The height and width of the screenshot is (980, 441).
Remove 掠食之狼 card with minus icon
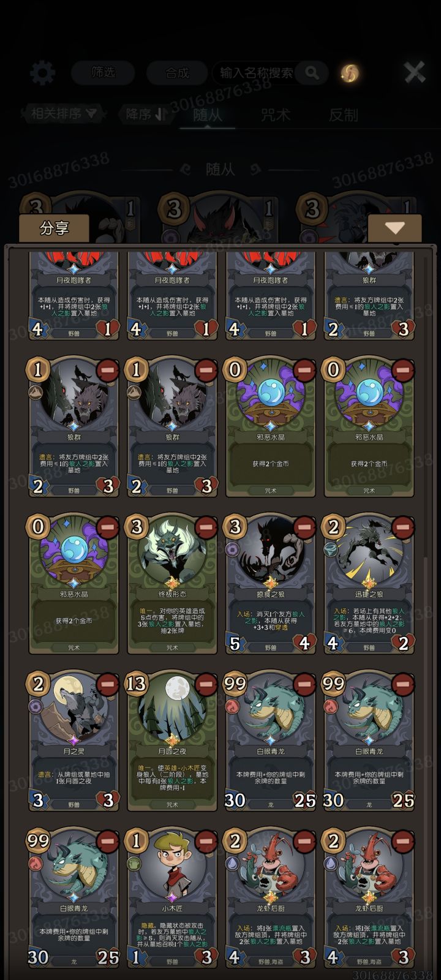tap(304, 527)
